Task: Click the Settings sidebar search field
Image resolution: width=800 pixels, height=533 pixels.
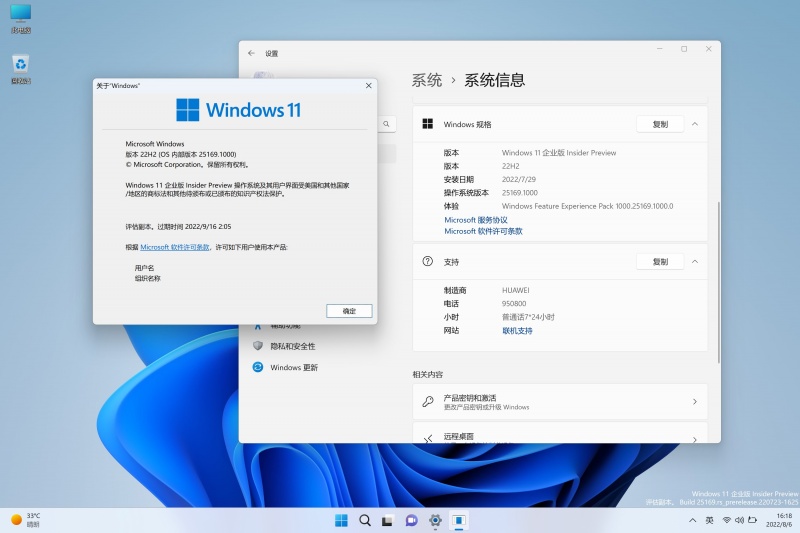Action: pos(386,124)
